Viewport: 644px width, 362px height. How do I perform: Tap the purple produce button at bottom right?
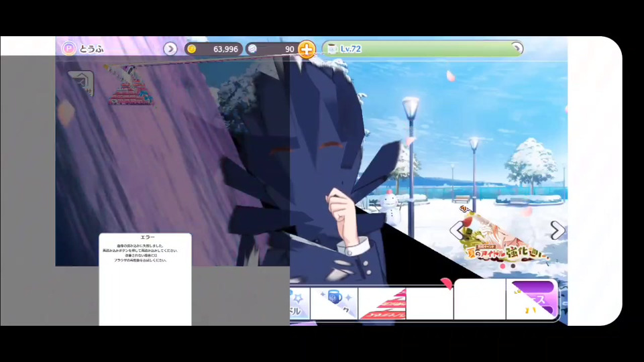[532, 300]
